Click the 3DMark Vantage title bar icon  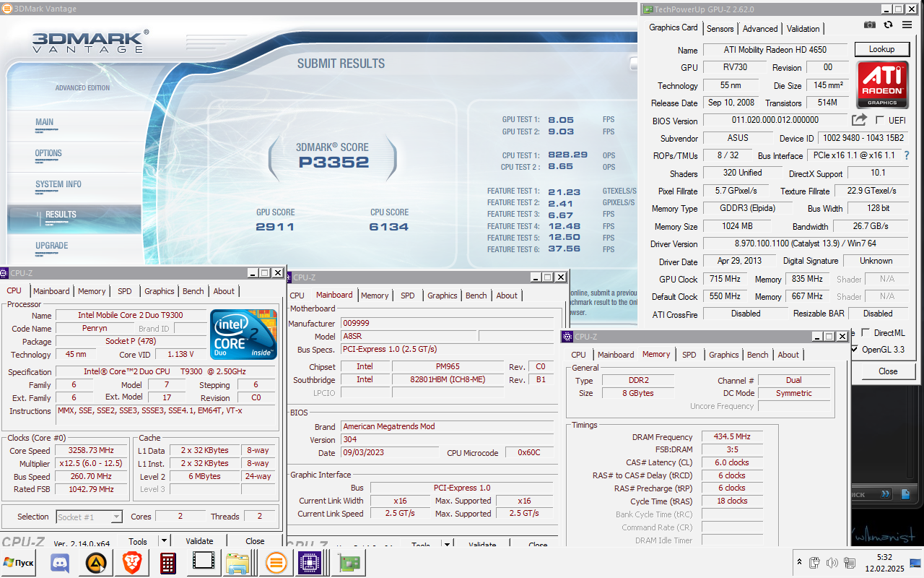[x=6, y=9]
